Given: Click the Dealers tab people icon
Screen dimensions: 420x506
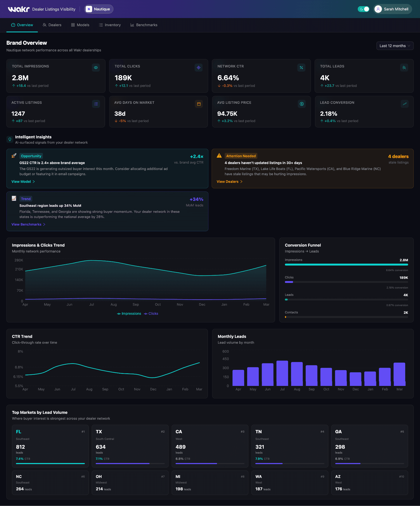Looking at the screenshot, I should tap(44, 25).
